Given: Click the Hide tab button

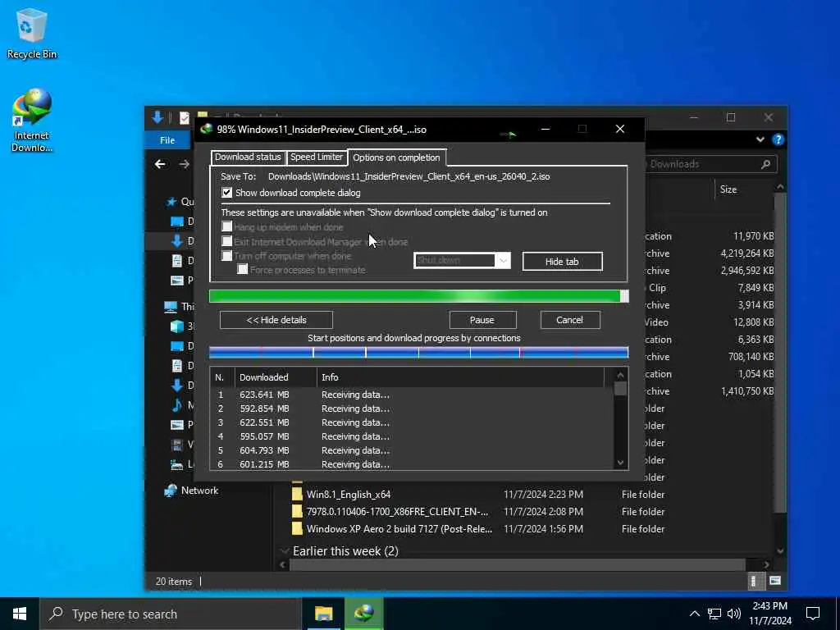Looking at the screenshot, I should coord(562,262).
